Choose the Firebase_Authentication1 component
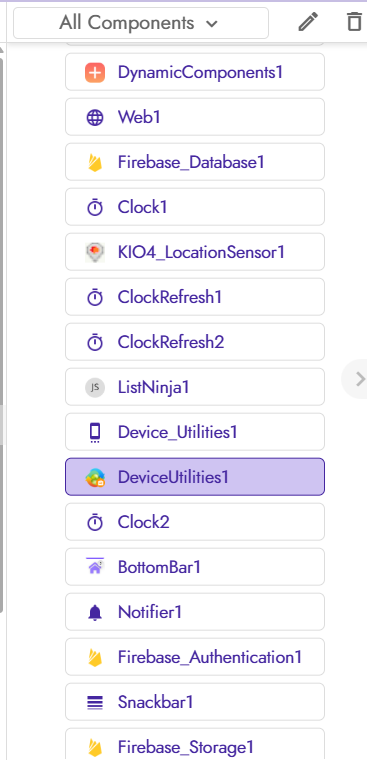Image resolution: width=367 pixels, height=760 pixels. click(195, 657)
